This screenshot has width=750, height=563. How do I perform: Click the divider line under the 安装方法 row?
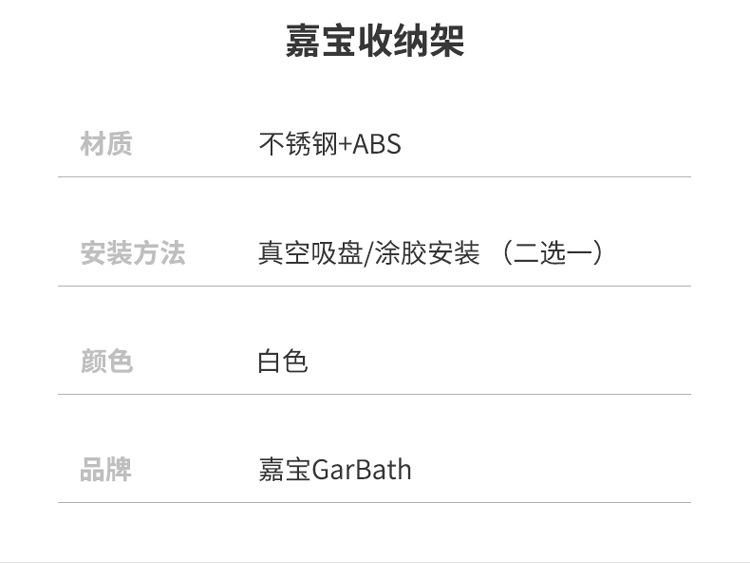click(374, 286)
